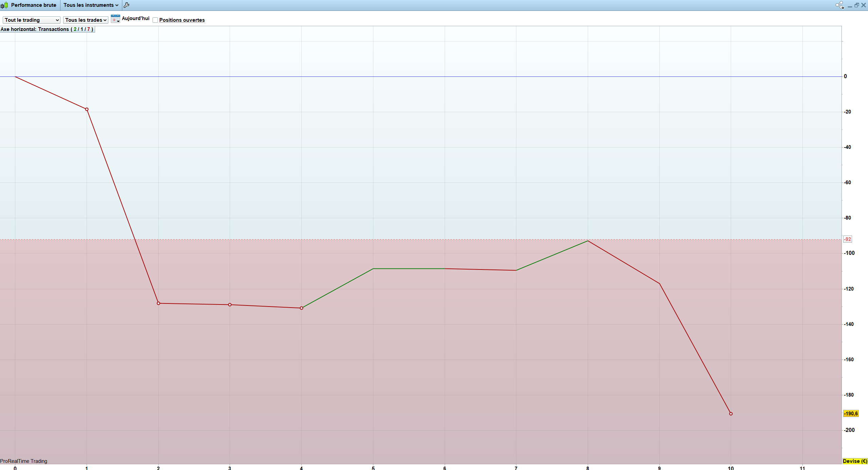Open the wrench settings icon
This screenshot has width=868, height=470.
(126, 5)
